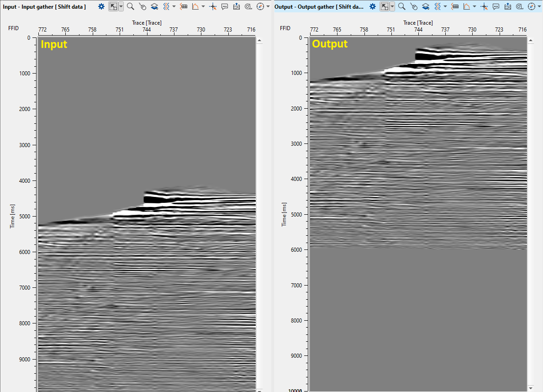543x392 pixels.
Task: Toggle rectangle selection mode in Output gather toolbar
Action: coord(385,6)
